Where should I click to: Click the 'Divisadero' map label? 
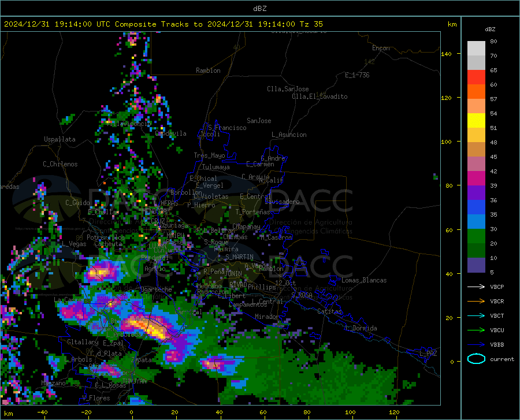pyautogui.click(x=282, y=202)
